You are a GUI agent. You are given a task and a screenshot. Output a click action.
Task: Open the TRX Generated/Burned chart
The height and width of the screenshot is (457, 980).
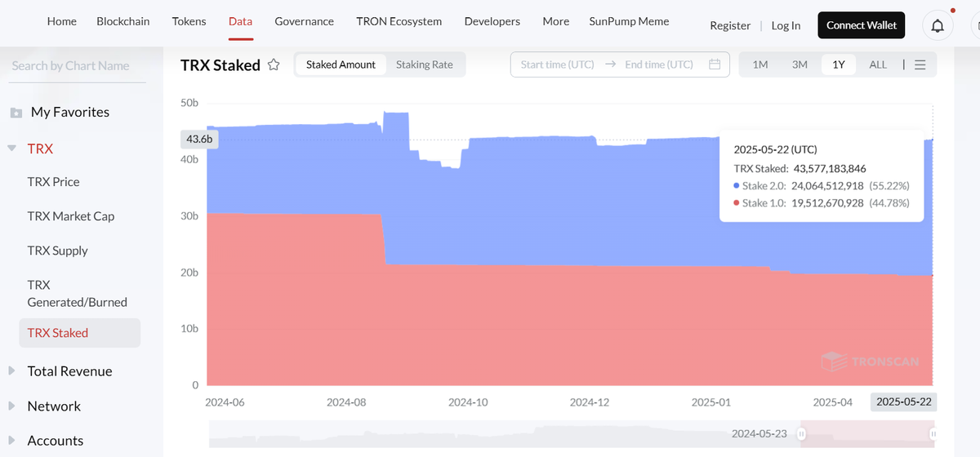click(77, 294)
